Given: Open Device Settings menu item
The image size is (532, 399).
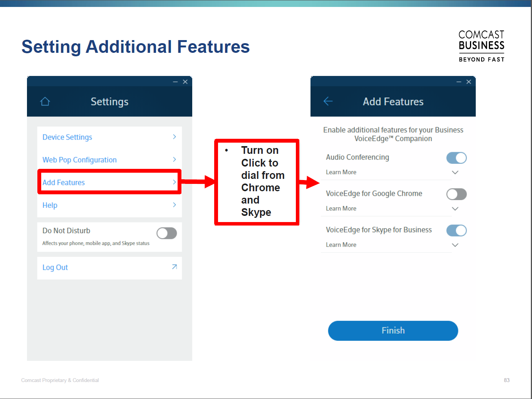Looking at the screenshot, I should [109, 137].
